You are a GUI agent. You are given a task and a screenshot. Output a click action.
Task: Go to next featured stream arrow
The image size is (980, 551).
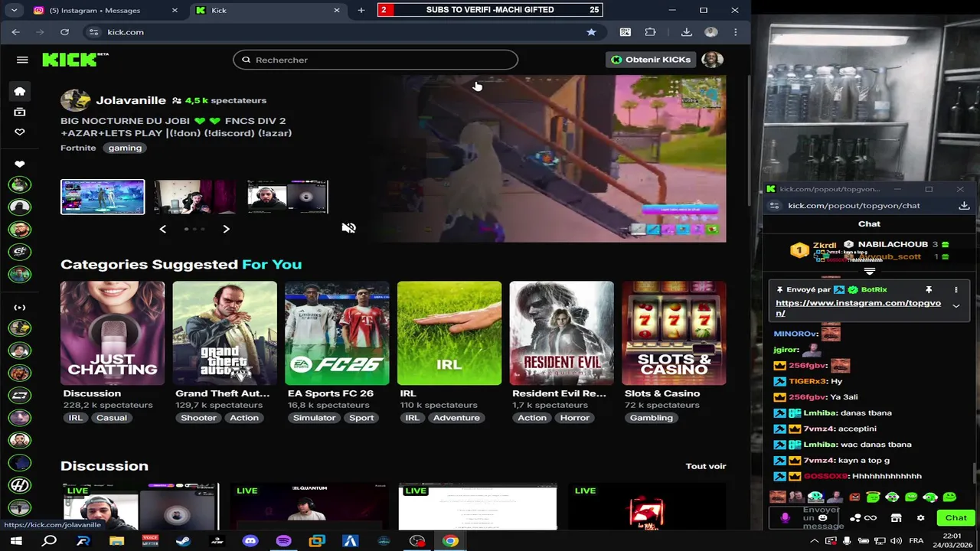(x=226, y=229)
